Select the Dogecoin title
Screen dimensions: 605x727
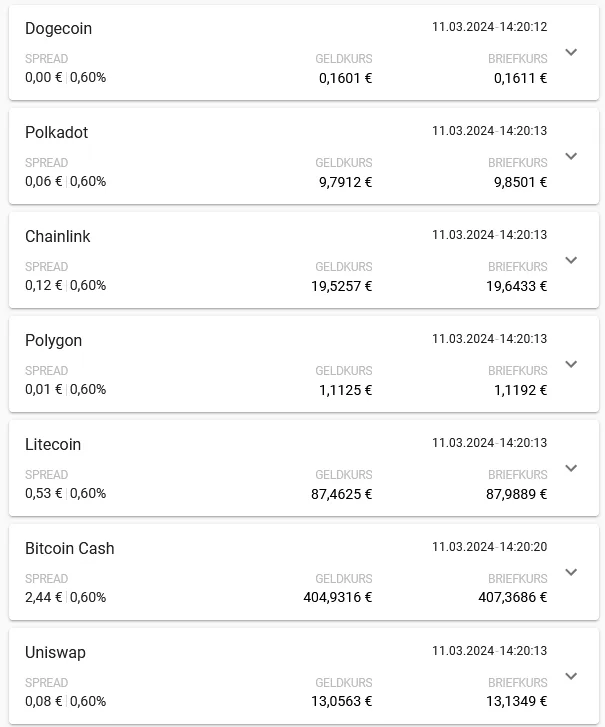[58, 29]
